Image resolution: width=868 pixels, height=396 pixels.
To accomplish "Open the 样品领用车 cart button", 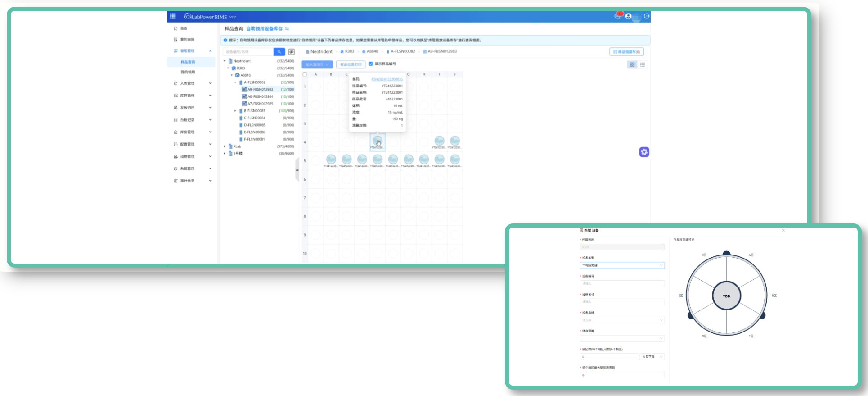I will 626,52.
